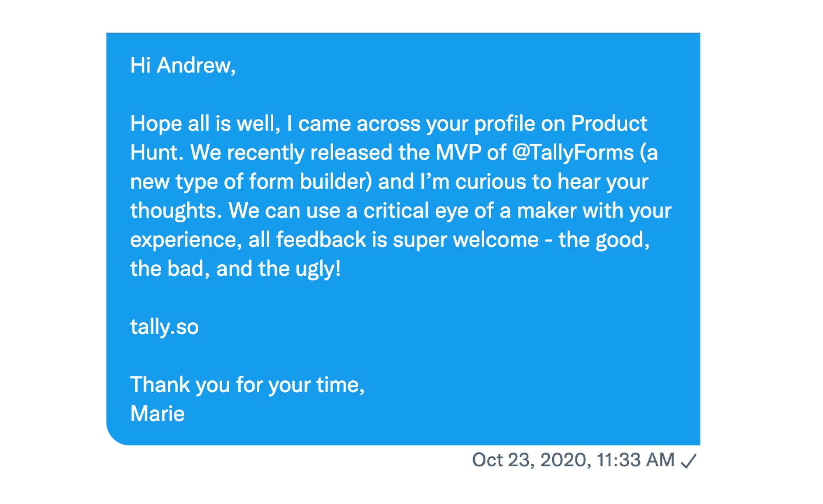
Task: Click the sent checkmark icon beside timestamp
Action: click(688, 460)
